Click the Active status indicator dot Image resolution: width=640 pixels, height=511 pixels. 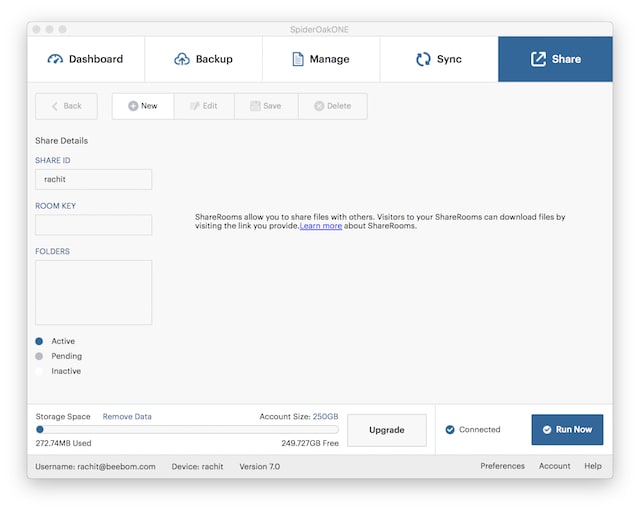point(39,341)
